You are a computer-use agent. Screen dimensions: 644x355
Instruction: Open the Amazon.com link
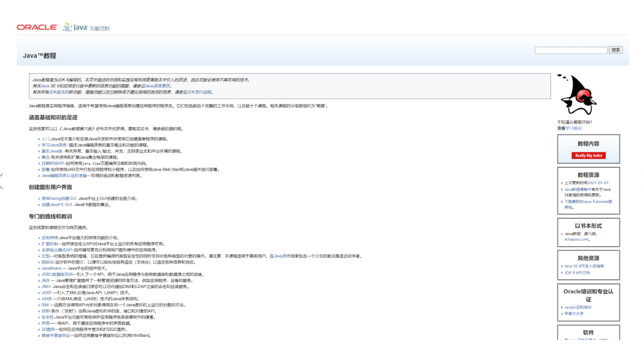point(577,240)
